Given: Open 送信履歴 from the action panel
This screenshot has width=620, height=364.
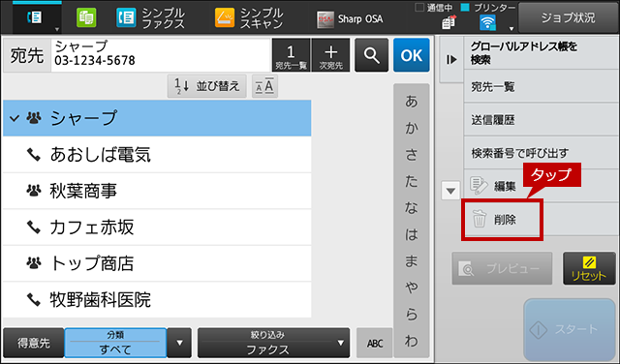Looking at the screenshot, I should (x=541, y=120).
